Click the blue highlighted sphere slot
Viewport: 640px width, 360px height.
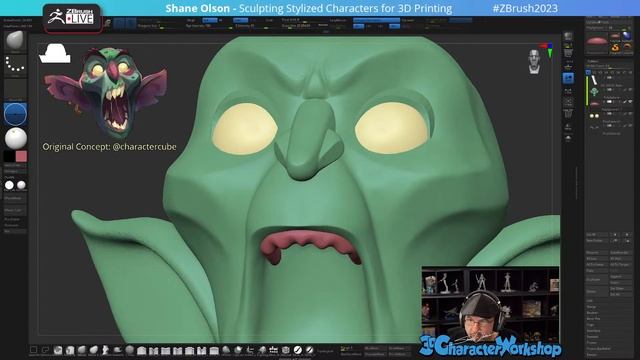15,114
